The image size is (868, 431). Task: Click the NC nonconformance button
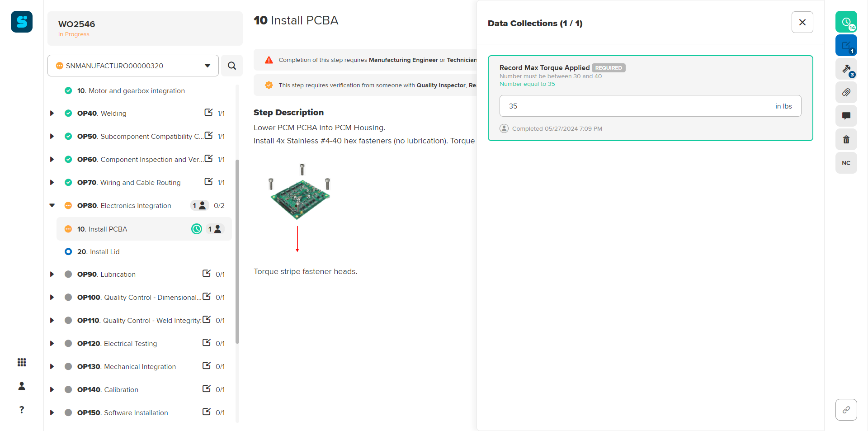[846, 163]
